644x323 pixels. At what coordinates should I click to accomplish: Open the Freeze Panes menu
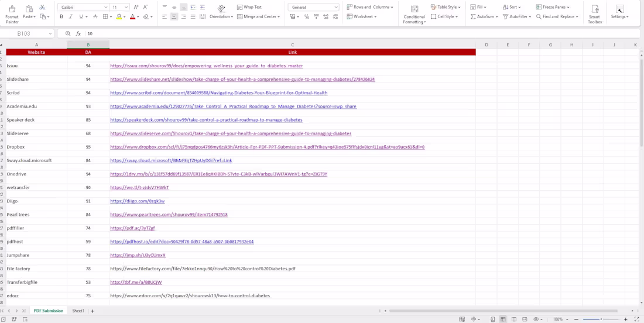click(553, 7)
